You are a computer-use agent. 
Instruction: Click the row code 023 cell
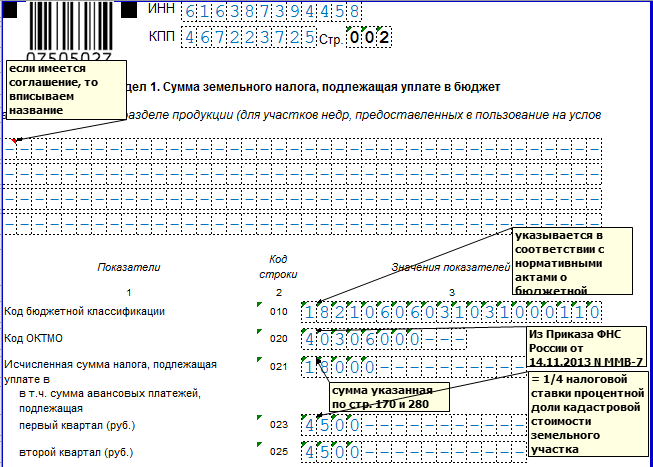click(278, 426)
